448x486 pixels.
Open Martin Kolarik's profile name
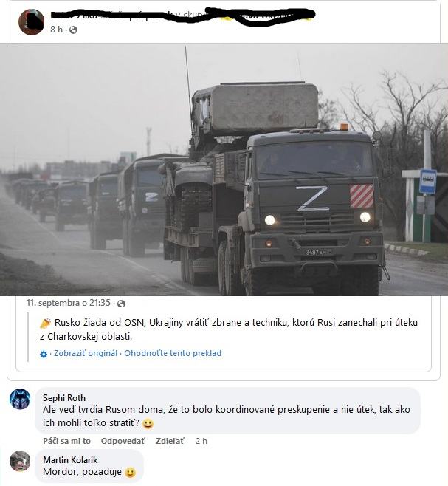tap(70, 460)
